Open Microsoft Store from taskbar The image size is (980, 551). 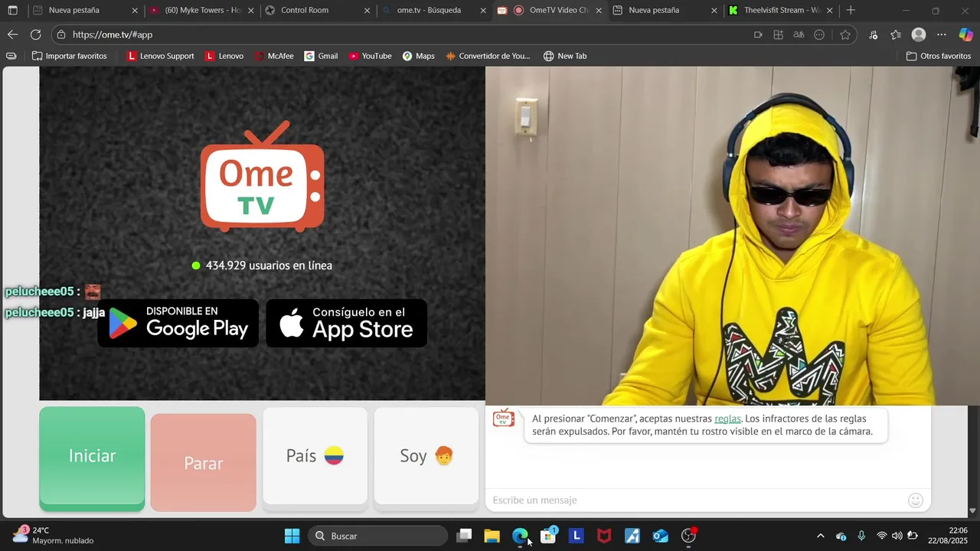[548, 536]
